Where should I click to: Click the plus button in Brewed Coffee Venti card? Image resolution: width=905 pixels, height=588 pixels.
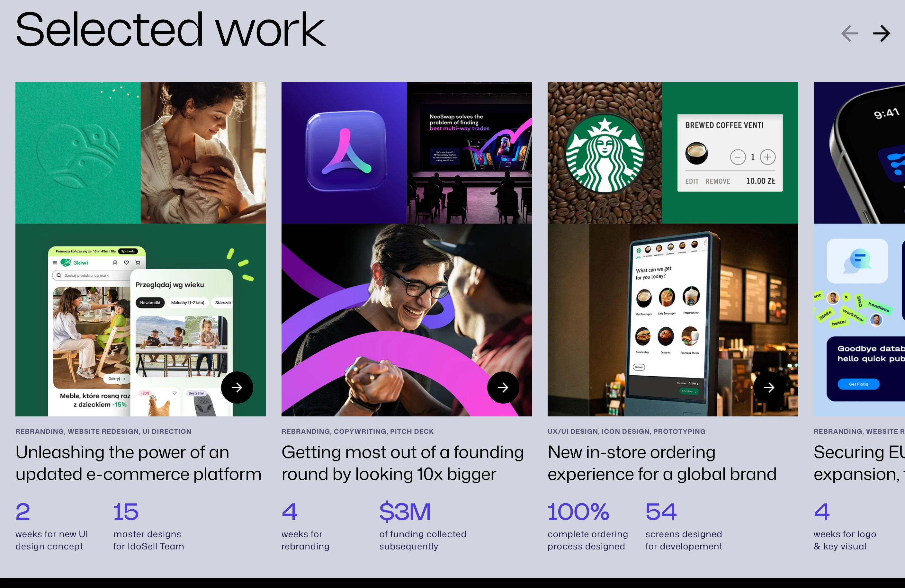(x=768, y=157)
